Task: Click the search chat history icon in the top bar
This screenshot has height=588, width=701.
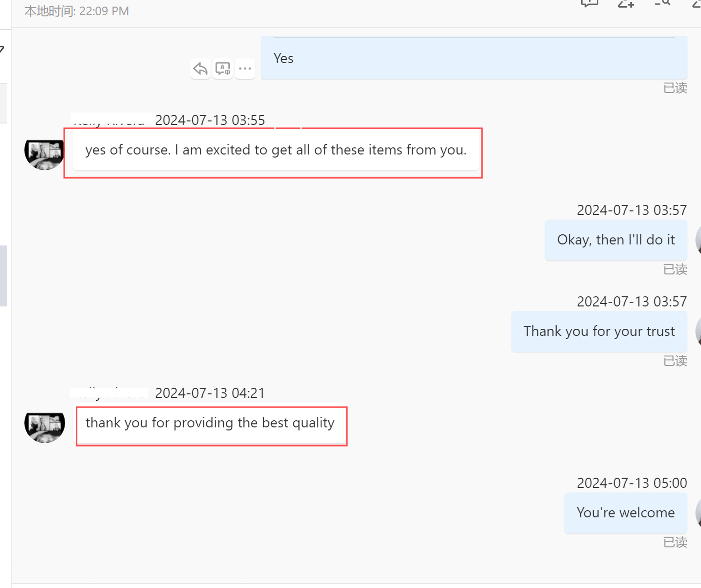Action: point(662,3)
